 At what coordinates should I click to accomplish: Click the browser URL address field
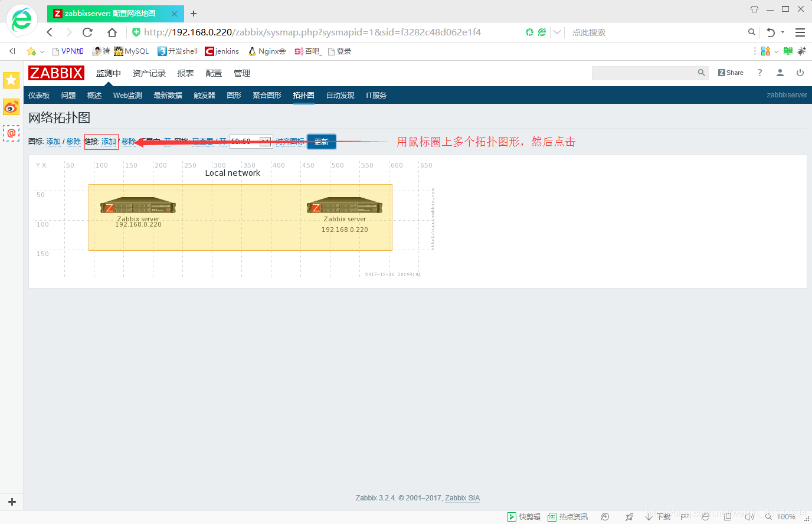(313, 32)
